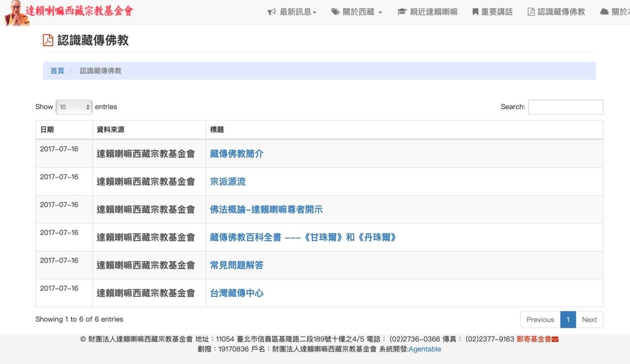The width and height of the screenshot is (630, 364).
Task: Click the graduation cap icon beside 親近達賴喇嘛
Action: coord(402,12)
